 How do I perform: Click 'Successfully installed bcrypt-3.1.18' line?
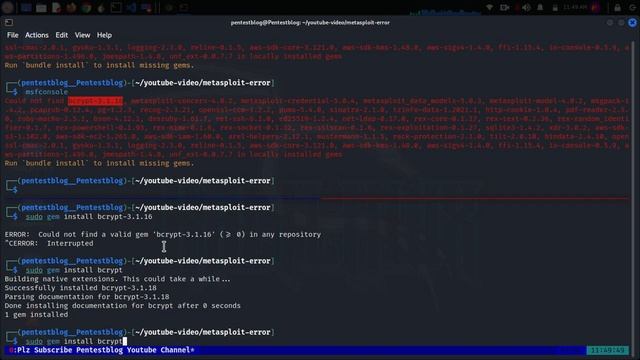click(x=80, y=288)
